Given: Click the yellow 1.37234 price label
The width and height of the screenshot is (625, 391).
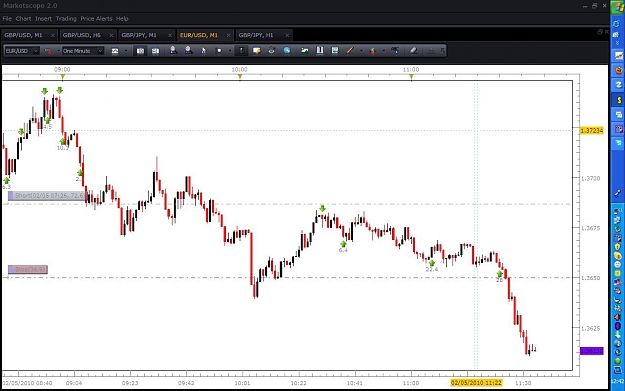Looking at the screenshot, I should pyautogui.click(x=592, y=131).
